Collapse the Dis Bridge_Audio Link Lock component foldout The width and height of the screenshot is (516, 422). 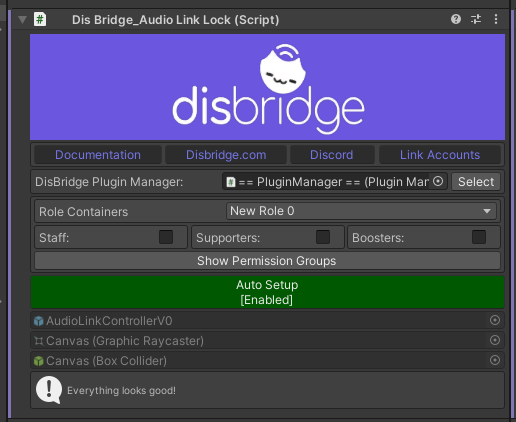(22, 20)
